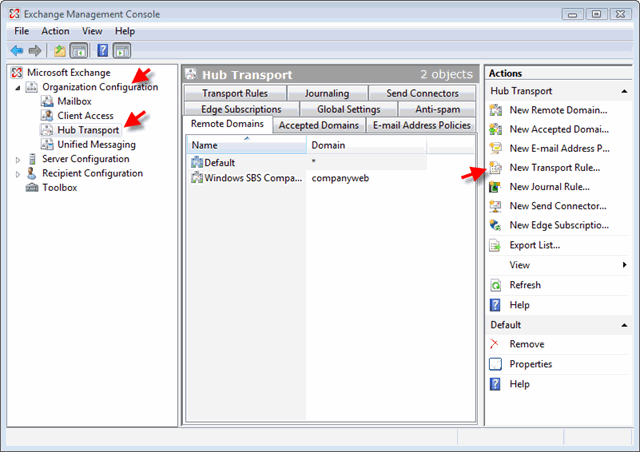Click the Toolbox icon in tree
640x452 pixels.
(32, 187)
